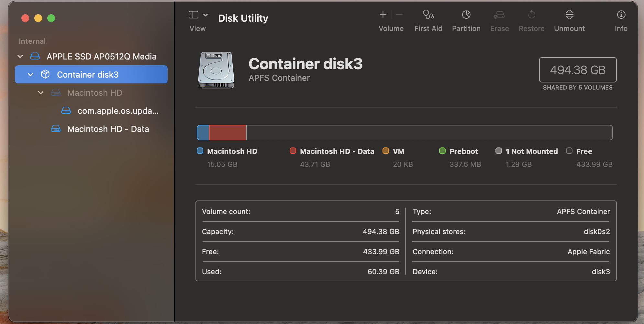
Task: Click the red segment of usage bar
Action: (228, 133)
